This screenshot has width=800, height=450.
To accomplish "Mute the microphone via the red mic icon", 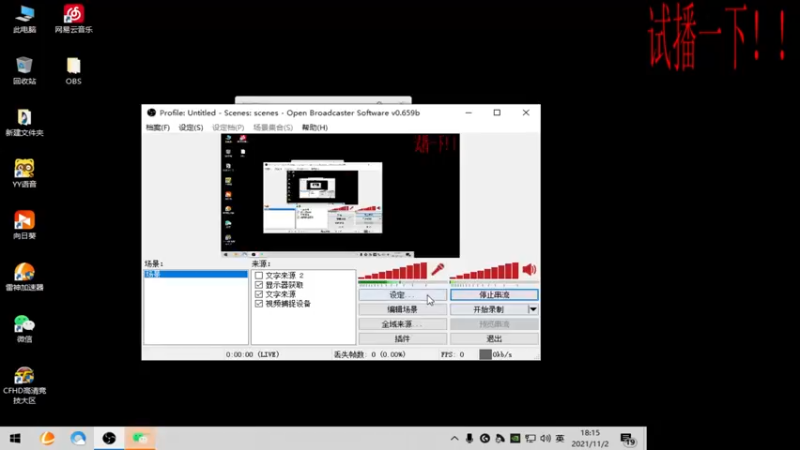I will (437, 269).
